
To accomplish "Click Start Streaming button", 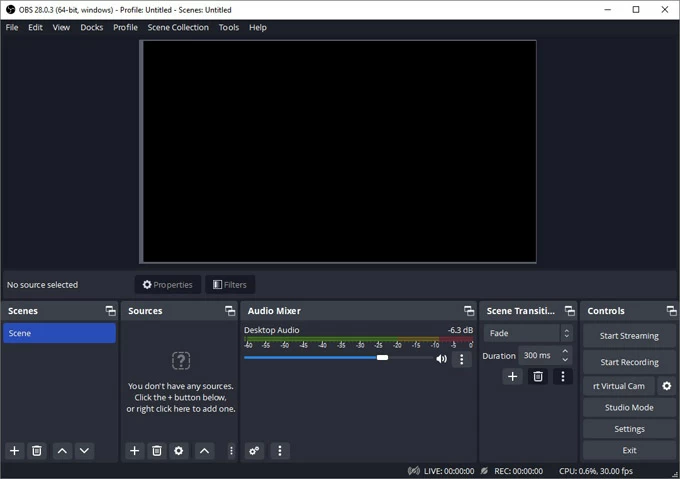I will tap(629, 336).
